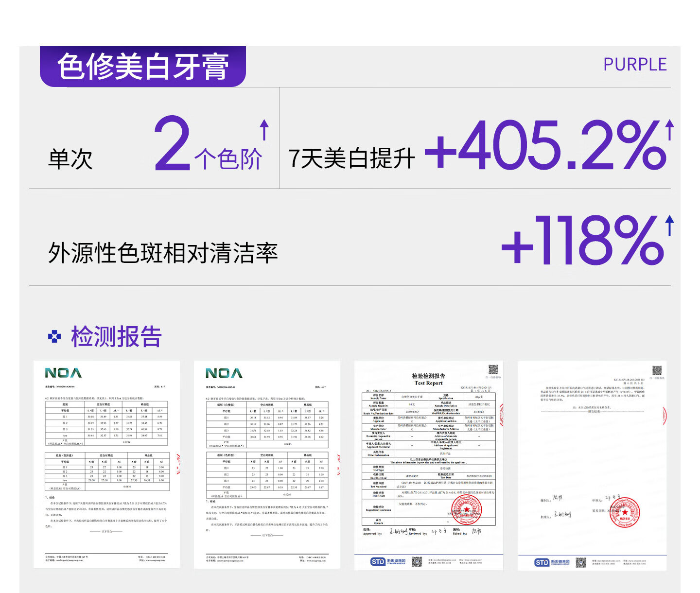The width and height of the screenshot is (700, 593).
Task: Click the footer QR code on the Test Report page
Action: [x=417, y=562]
